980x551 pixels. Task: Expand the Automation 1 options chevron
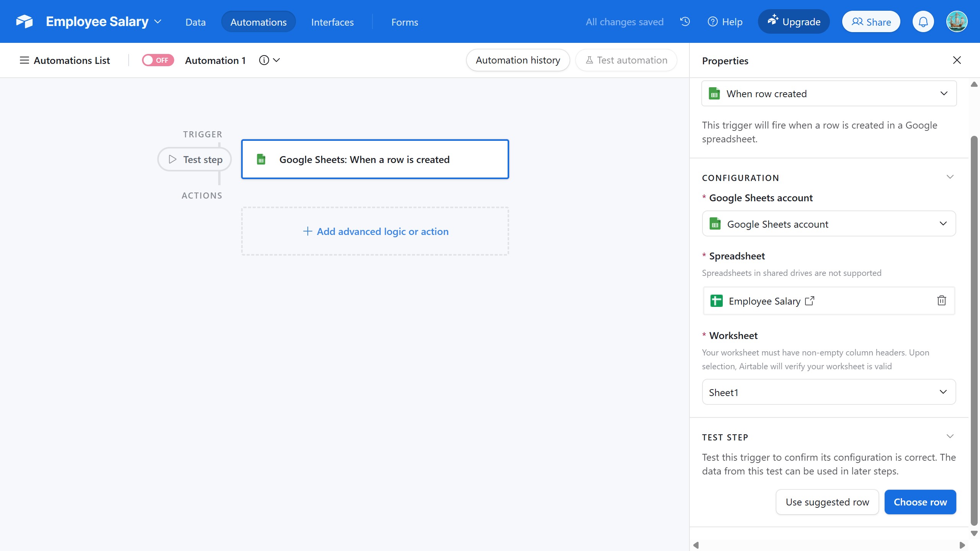click(x=276, y=60)
